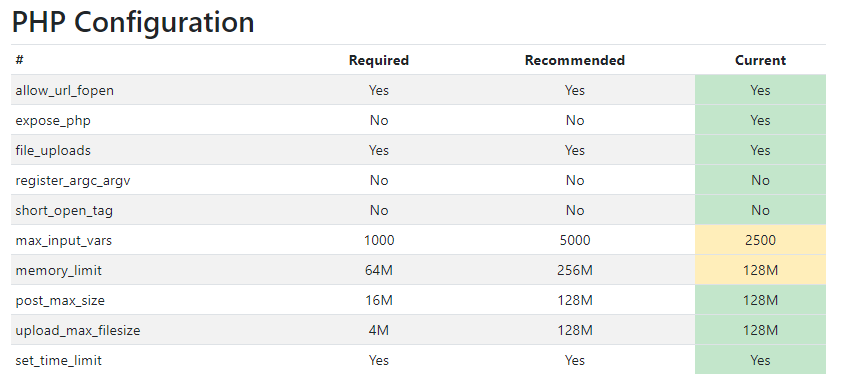Click the post_max_size setting name
Viewport: 847px width, 388px height.
point(60,300)
